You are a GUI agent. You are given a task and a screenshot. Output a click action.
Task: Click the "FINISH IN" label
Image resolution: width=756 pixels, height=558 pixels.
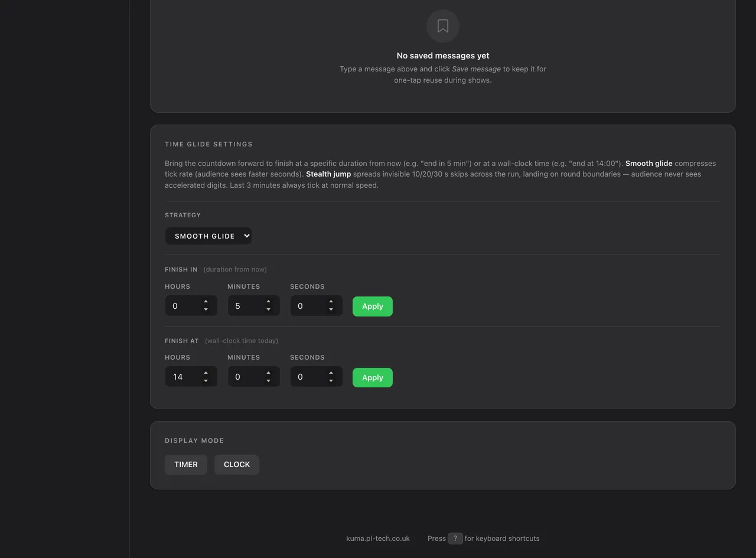(181, 269)
